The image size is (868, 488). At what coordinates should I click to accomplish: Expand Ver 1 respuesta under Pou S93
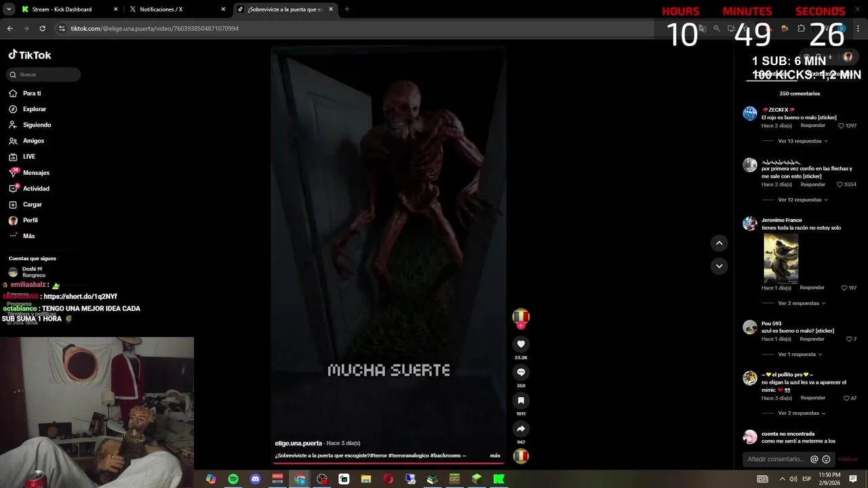800,354
